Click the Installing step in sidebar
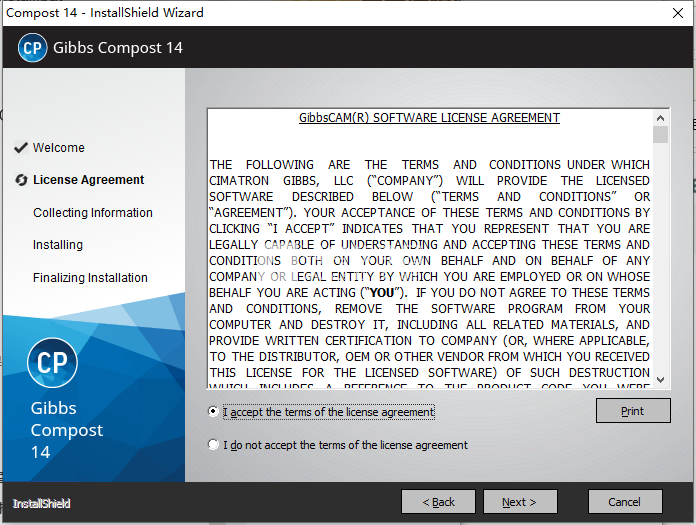696x525 pixels. click(x=58, y=245)
